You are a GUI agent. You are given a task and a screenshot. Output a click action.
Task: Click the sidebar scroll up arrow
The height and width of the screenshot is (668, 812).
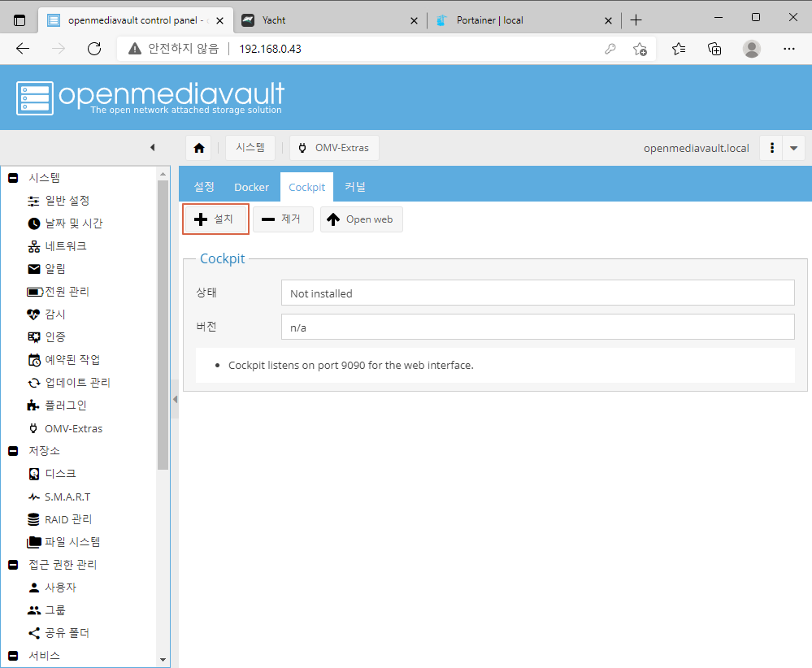point(163,174)
